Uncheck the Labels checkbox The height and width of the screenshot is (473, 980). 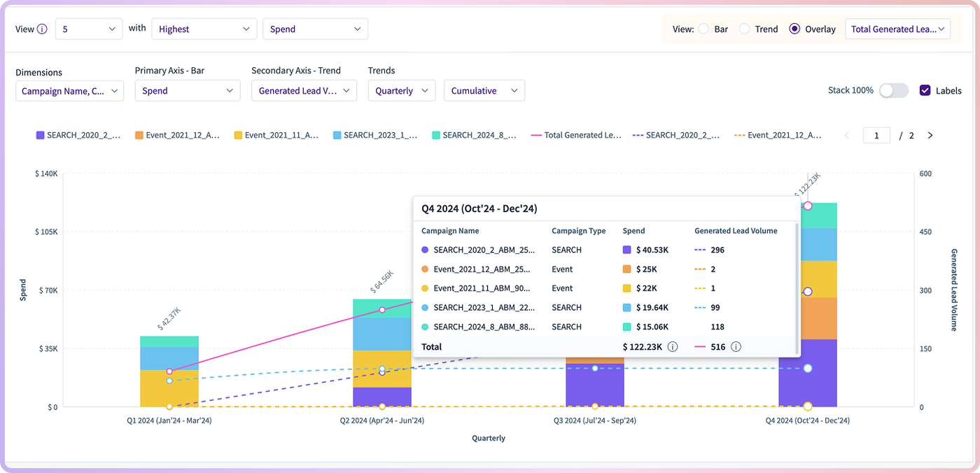[925, 90]
